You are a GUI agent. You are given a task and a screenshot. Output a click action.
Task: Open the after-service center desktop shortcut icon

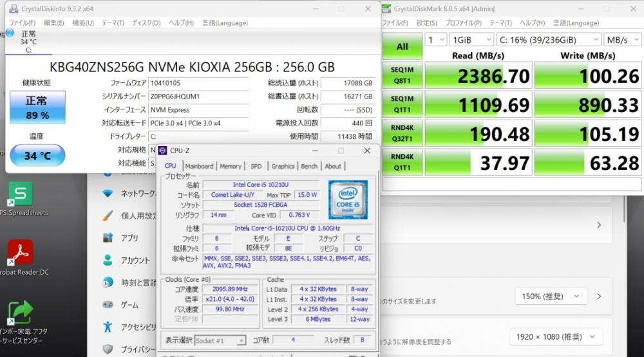pos(20,312)
